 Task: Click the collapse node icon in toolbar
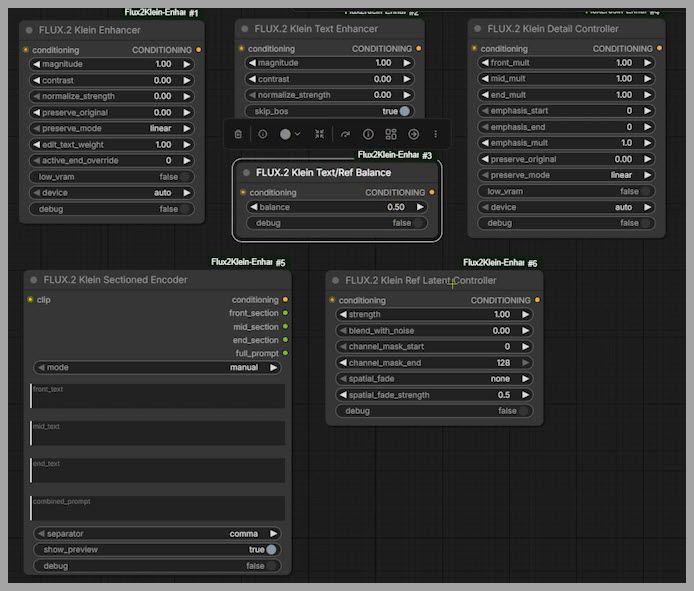click(319, 133)
